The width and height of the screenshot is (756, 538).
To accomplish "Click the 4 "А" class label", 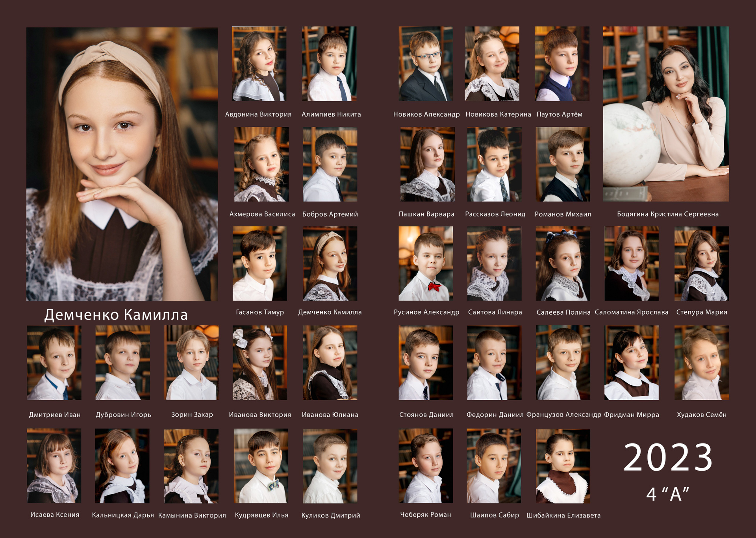I will pyautogui.click(x=668, y=494).
